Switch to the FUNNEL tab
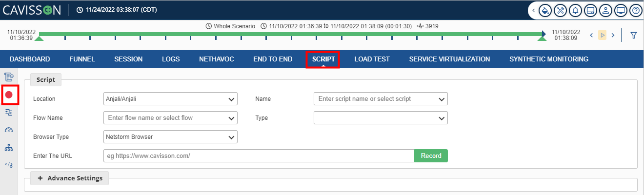Viewport: 644px width, 195px height. coord(82,59)
